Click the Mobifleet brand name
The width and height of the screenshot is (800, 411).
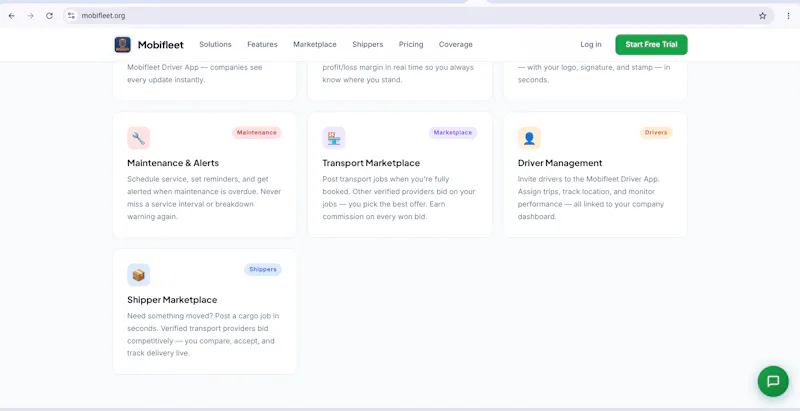161,45
